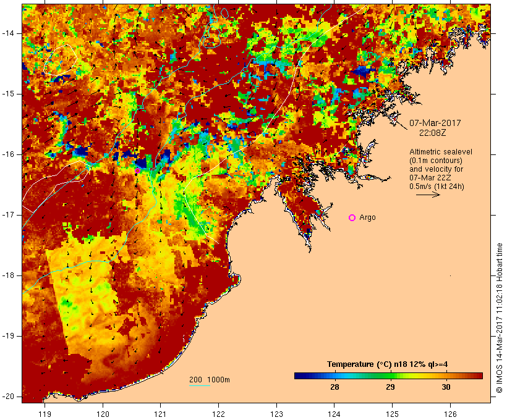Click the magenta Argo legend circle
507x420 pixels.
pyautogui.click(x=352, y=218)
